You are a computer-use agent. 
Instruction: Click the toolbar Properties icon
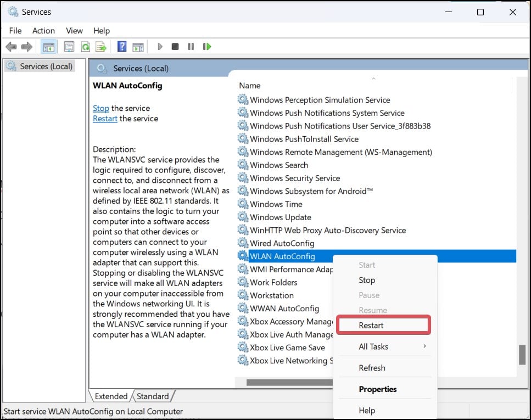point(69,47)
